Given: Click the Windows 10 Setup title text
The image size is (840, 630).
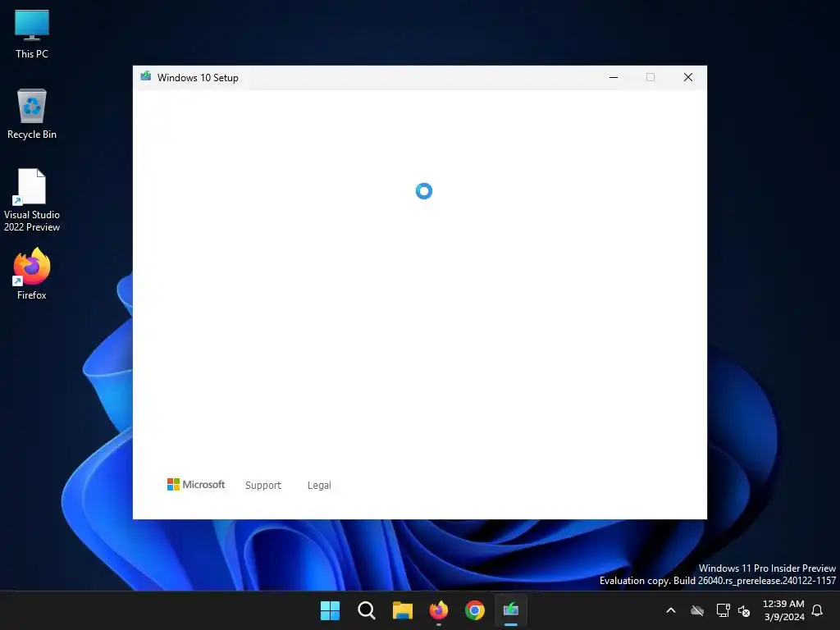Looking at the screenshot, I should [198, 78].
